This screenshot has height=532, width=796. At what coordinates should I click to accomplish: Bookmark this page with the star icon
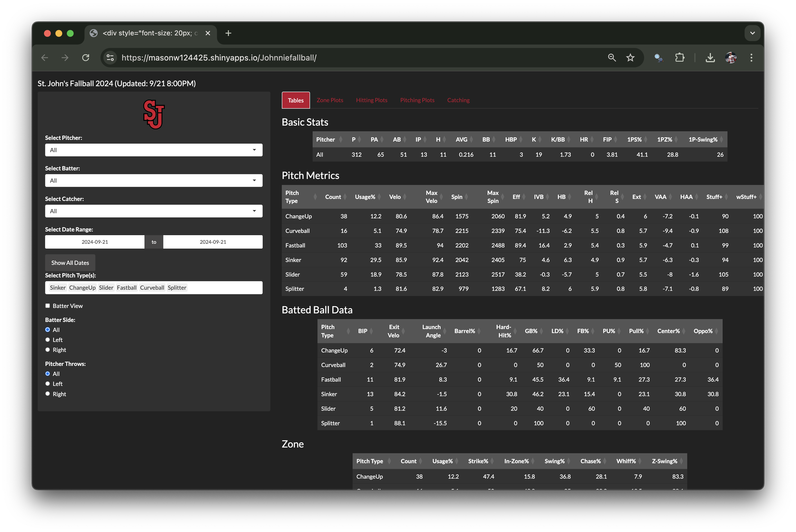coord(630,58)
